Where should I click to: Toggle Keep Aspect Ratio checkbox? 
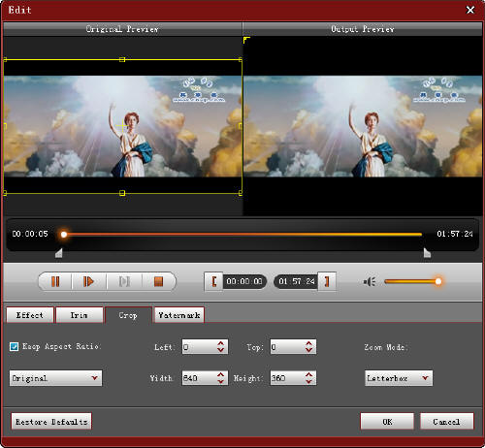click(15, 347)
